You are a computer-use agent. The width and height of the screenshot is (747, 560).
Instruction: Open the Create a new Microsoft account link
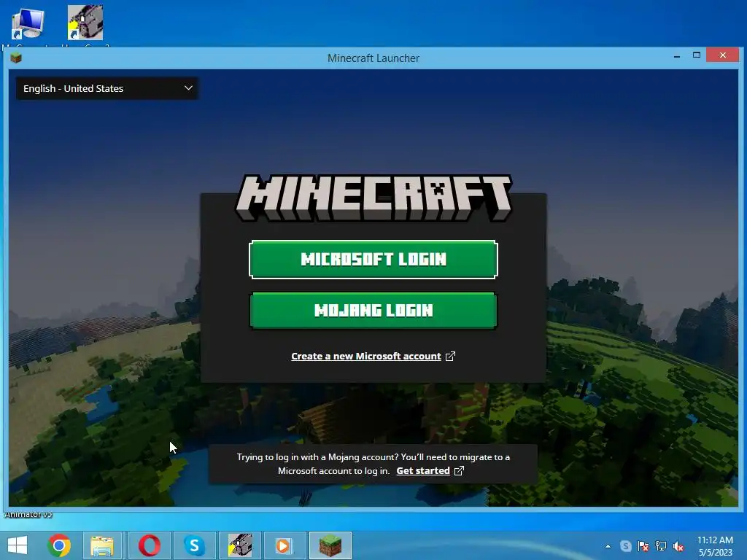tap(366, 356)
